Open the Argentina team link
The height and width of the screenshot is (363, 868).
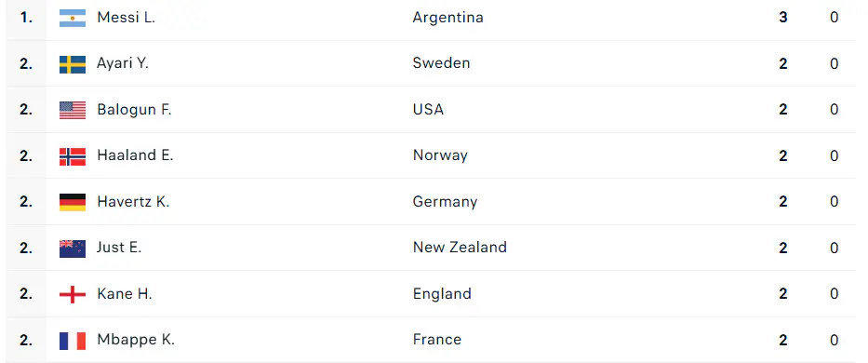coord(447,18)
